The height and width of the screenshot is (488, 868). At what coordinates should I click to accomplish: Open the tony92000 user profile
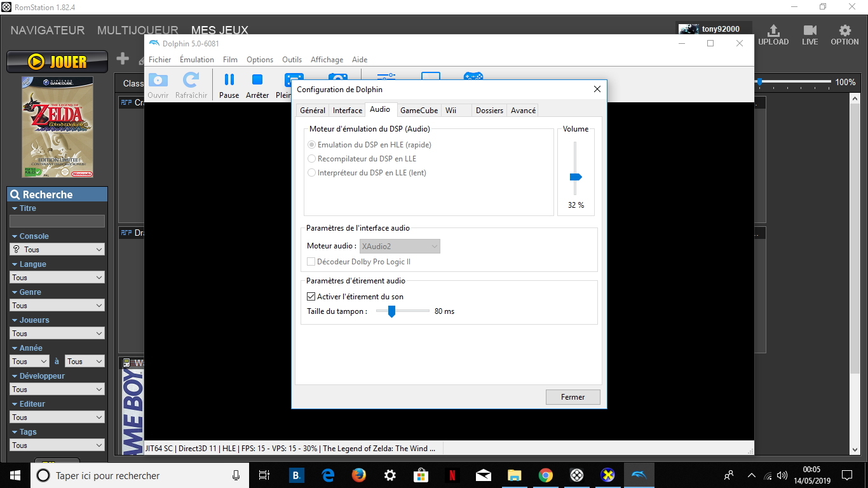(x=714, y=29)
